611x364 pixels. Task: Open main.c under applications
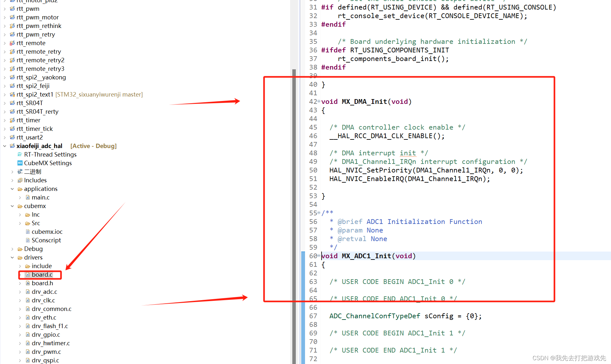(x=41, y=197)
